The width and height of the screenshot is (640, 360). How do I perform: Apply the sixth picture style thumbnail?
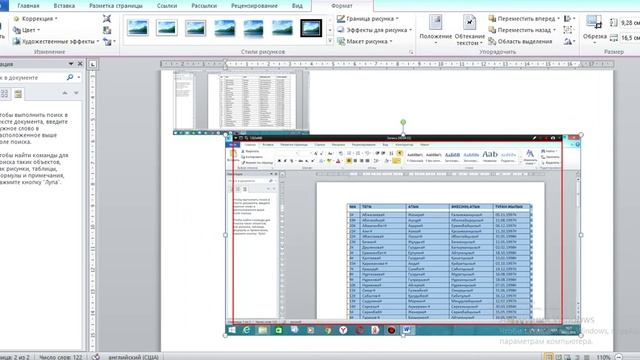pyautogui.click(x=282, y=28)
